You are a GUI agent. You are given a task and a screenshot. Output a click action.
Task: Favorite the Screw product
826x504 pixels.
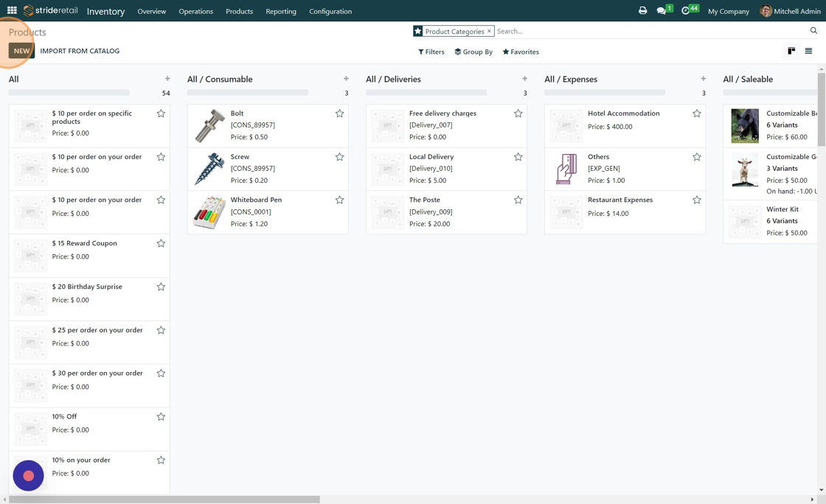click(340, 157)
